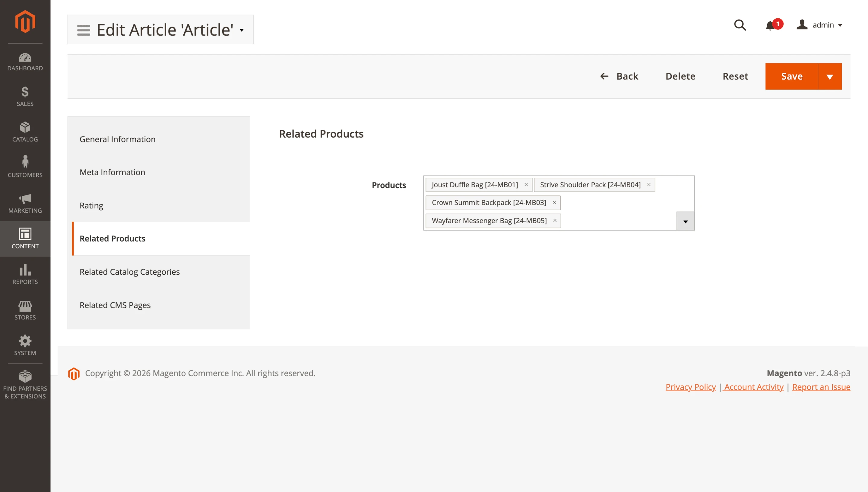This screenshot has height=492, width=868.
Task: Click the search magnifier icon
Action: pos(740,25)
